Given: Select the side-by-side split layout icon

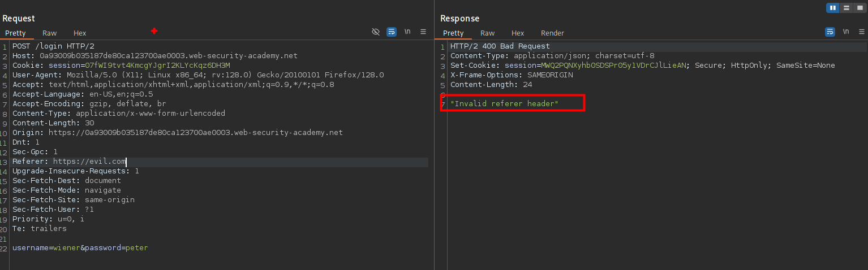Looking at the screenshot, I should pyautogui.click(x=832, y=8).
